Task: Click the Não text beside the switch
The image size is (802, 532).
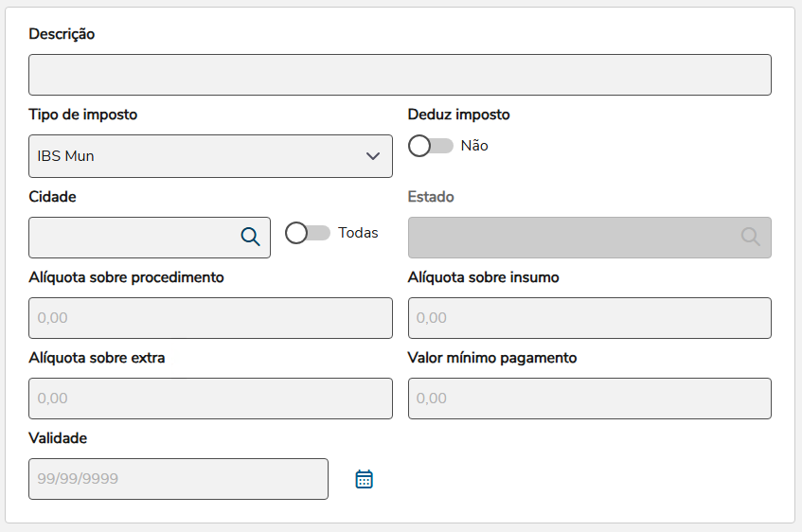Action: tap(474, 146)
